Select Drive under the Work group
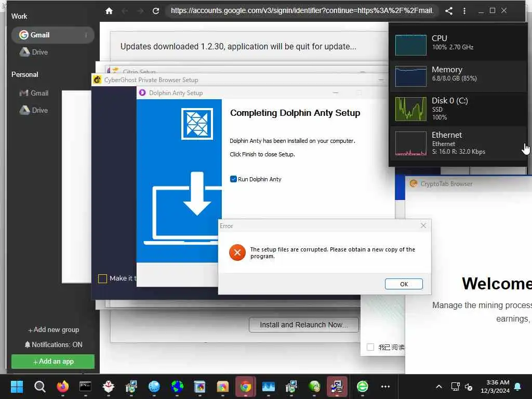The width and height of the screenshot is (532, 399). 34,52
